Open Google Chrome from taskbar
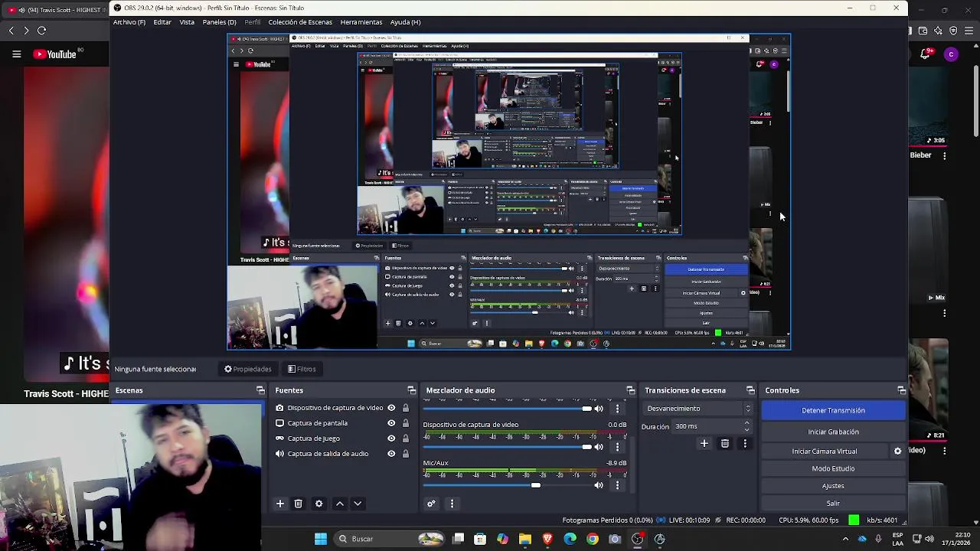 593,539
